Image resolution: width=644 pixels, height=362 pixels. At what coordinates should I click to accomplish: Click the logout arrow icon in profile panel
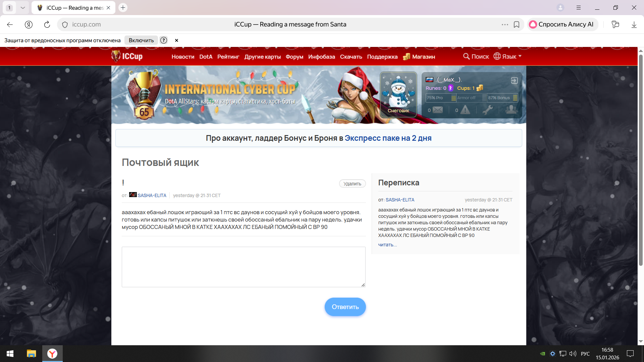tap(514, 80)
